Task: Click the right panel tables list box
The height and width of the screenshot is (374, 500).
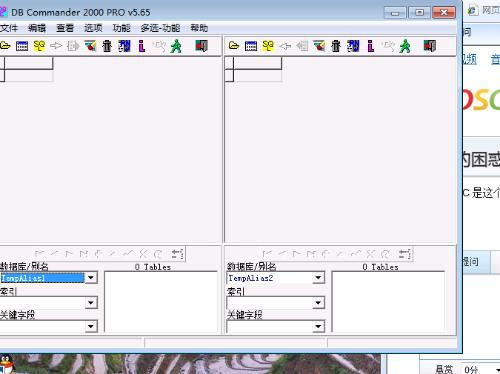Action: 388,302
